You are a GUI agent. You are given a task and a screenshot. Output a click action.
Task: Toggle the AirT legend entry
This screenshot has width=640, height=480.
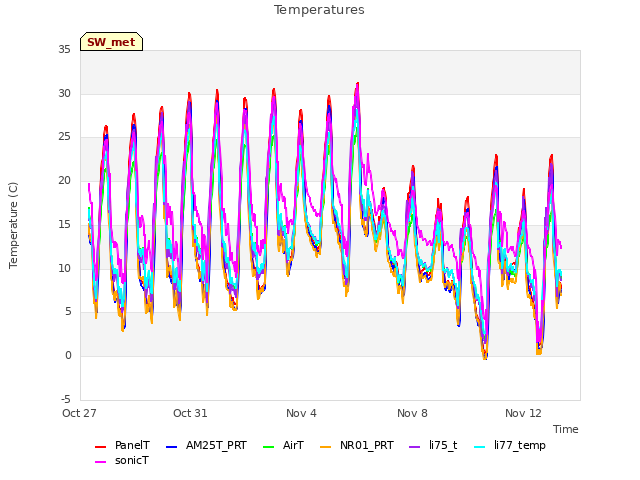point(283,445)
